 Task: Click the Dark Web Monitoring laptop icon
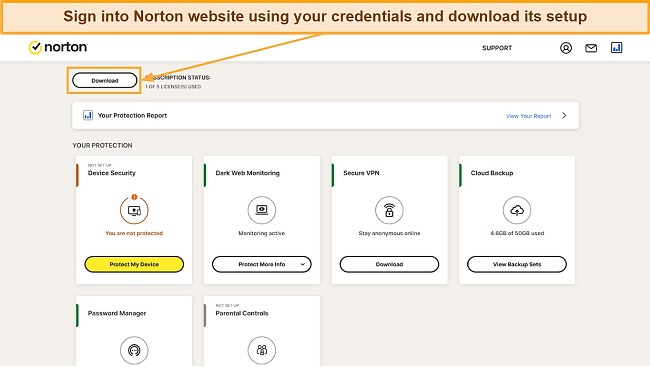[x=262, y=210]
